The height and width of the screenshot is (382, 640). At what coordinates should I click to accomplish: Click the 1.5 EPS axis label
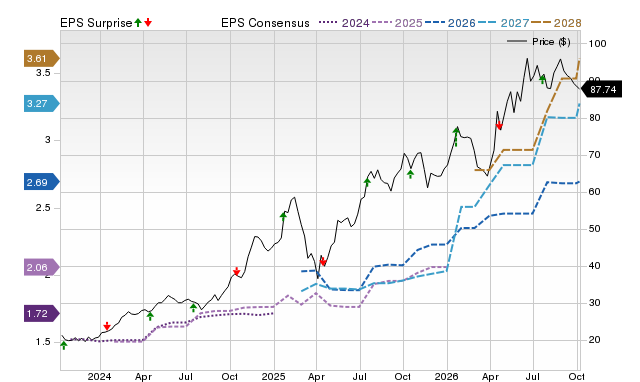tap(43, 342)
